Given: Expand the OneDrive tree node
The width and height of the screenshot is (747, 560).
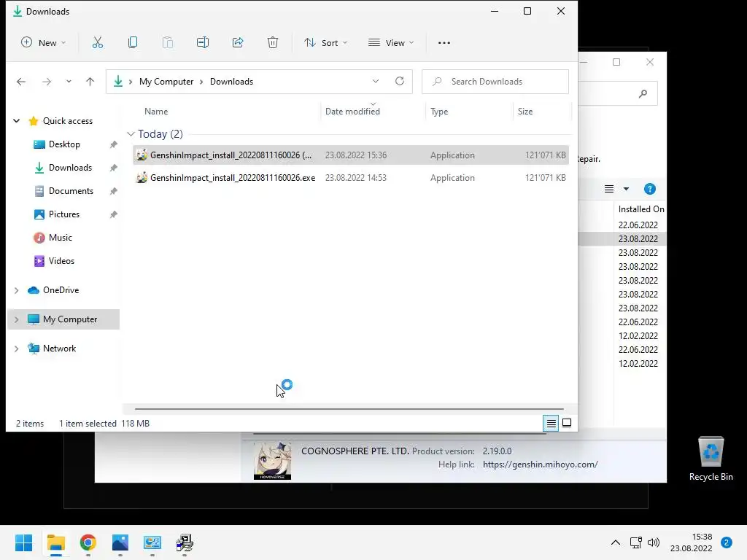Looking at the screenshot, I should point(17,290).
